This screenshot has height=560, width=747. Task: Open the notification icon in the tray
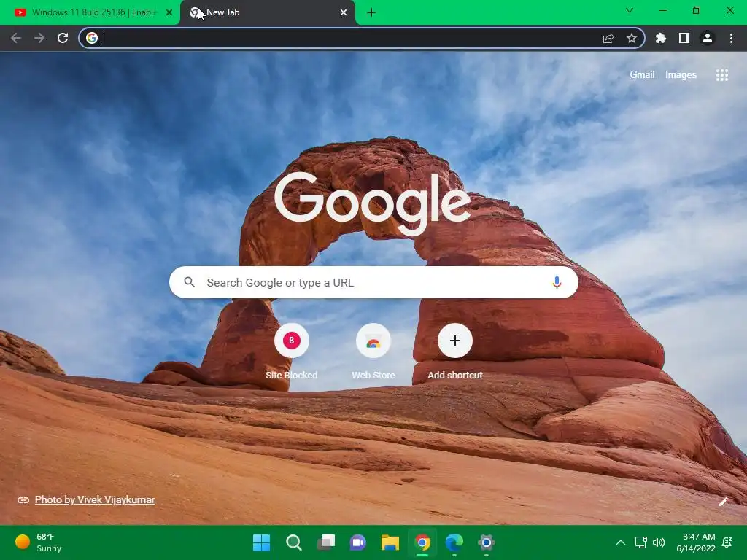point(727,542)
